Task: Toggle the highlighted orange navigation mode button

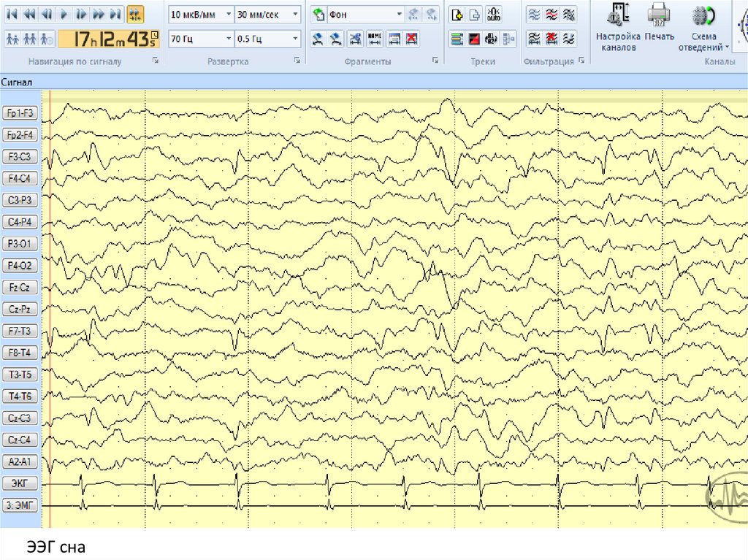Action: click(135, 14)
